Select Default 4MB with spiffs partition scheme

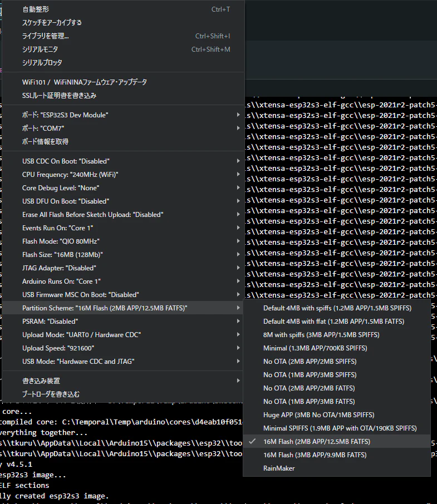point(337,308)
